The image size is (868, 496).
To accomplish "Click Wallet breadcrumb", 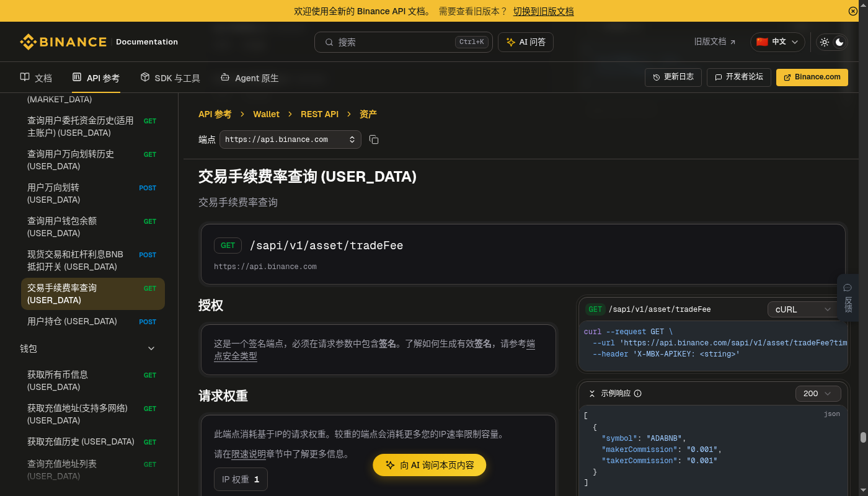I will [x=266, y=114].
